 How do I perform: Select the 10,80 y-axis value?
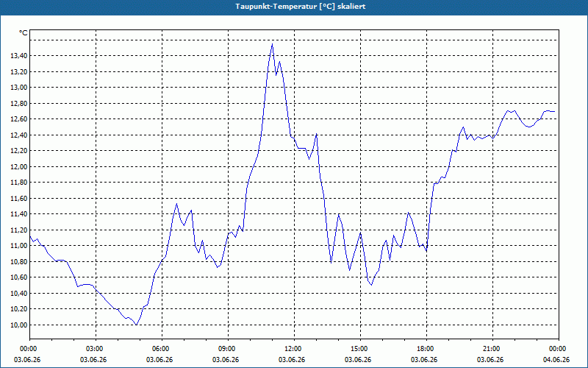(x=19, y=262)
